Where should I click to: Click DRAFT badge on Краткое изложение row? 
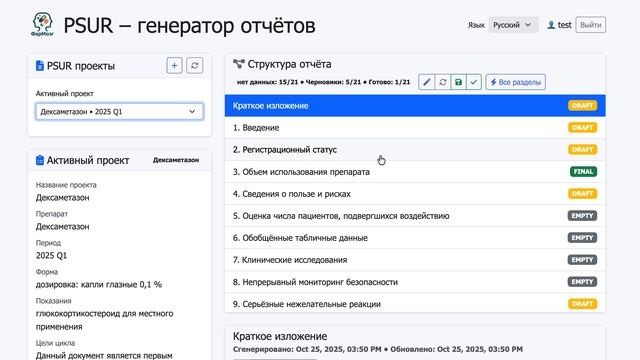point(582,106)
